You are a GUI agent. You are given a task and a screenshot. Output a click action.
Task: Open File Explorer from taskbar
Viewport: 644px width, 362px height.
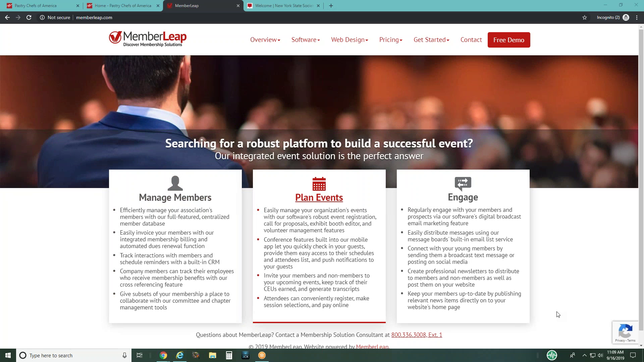pos(213,355)
